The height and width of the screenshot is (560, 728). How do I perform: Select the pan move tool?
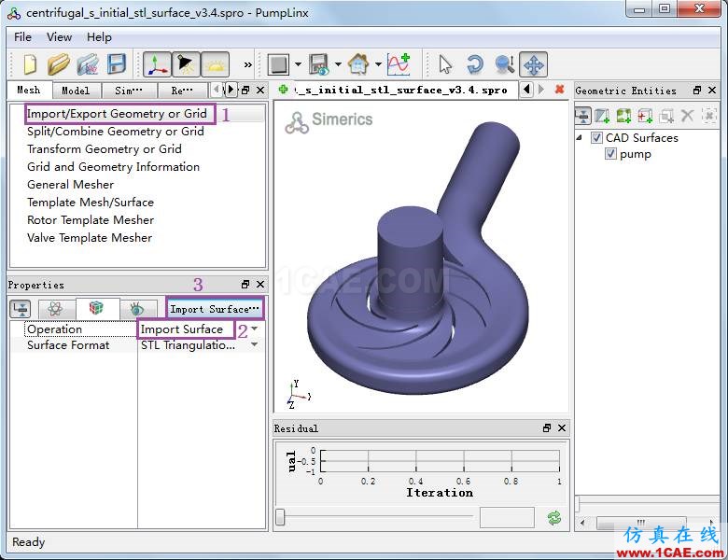[x=534, y=64]
